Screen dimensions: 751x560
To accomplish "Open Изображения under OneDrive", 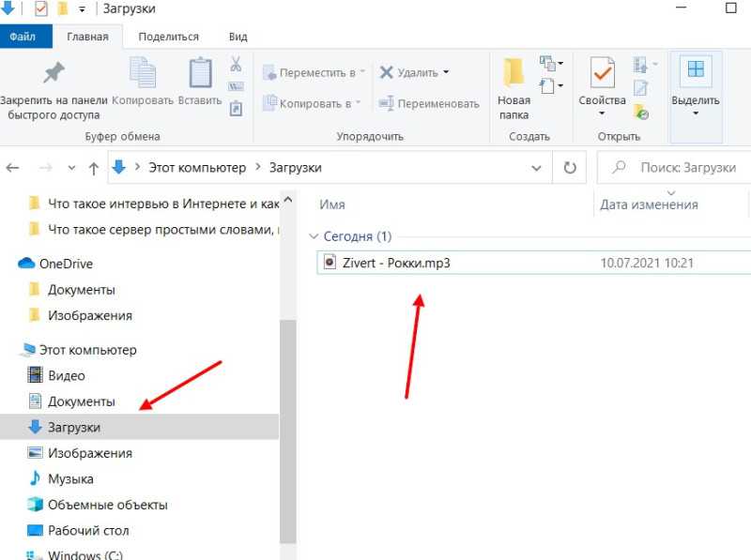I will point(81,315).
